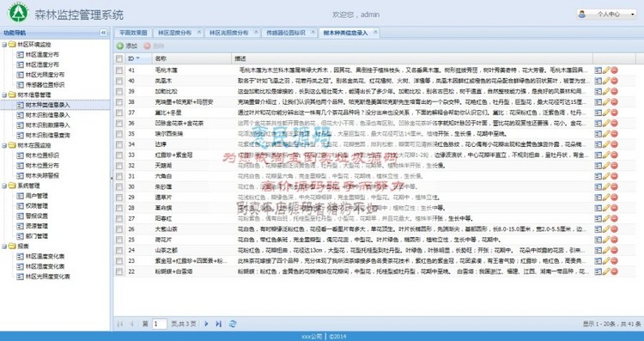
Task: Select the checkbox for row ID 23
Action: pos(119,261)
